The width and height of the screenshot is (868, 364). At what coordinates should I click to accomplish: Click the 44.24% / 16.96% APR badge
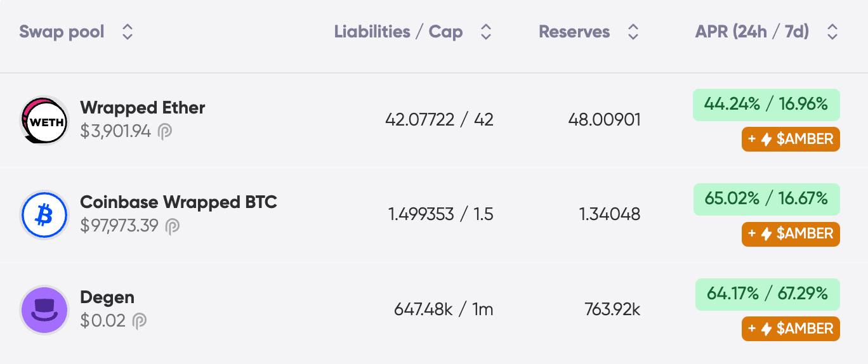tap(766, 105)
